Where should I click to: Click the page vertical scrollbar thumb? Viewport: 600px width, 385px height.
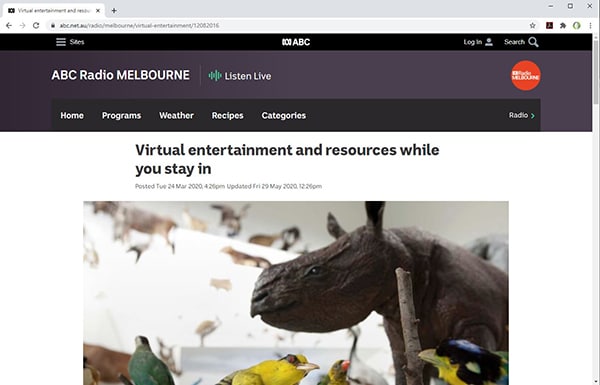pyautogui.click(x=596, y=71)
